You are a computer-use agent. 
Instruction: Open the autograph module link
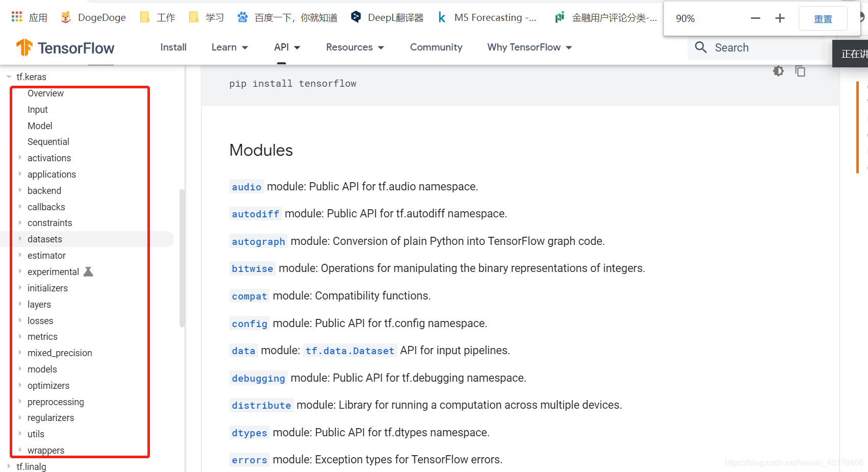coord(258,241)
